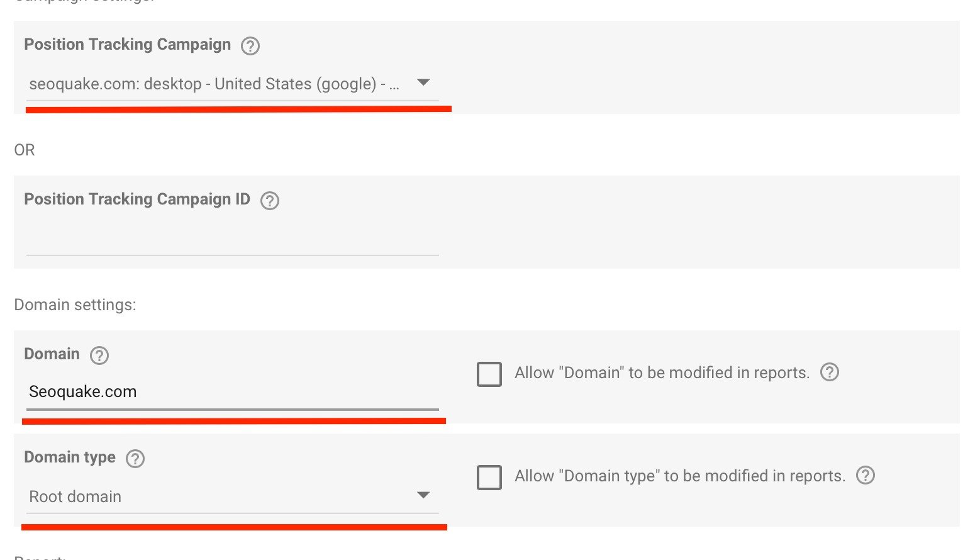Click the Domain type dropdown arrow
Image resolution: width=980 pixels, height=560 pixels.
pos(424,495)
